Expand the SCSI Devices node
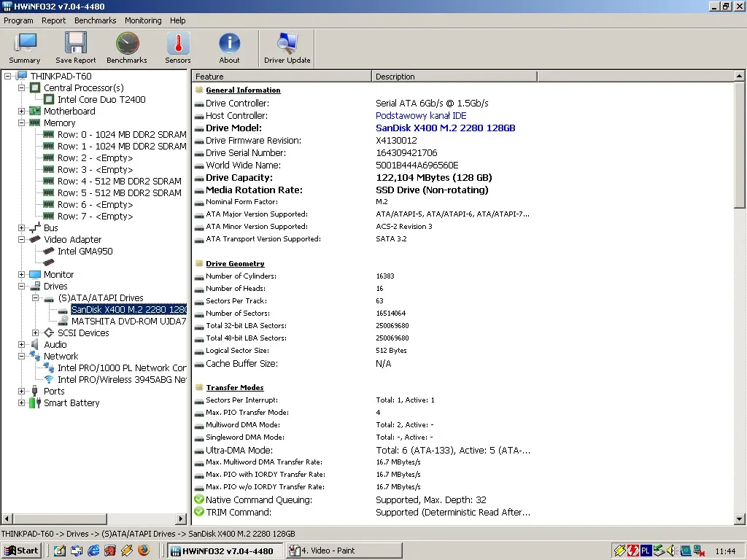 coord(35,332)
